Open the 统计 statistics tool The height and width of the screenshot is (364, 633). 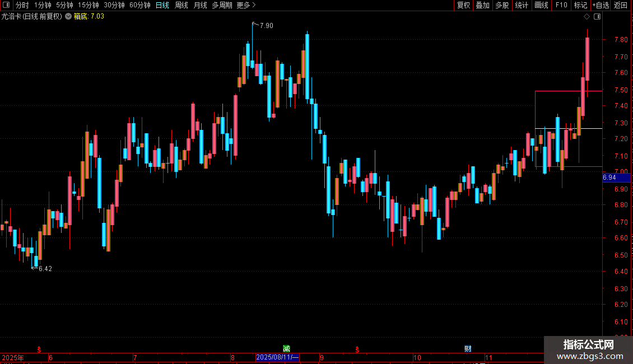coord(522,5)
